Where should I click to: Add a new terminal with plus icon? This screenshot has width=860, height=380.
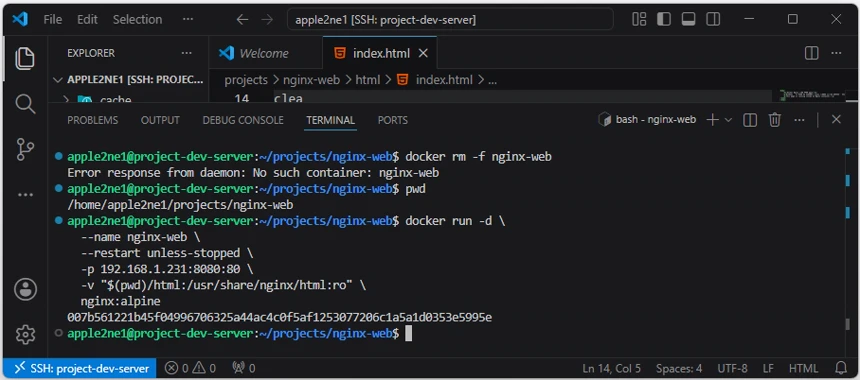point(712,120)
